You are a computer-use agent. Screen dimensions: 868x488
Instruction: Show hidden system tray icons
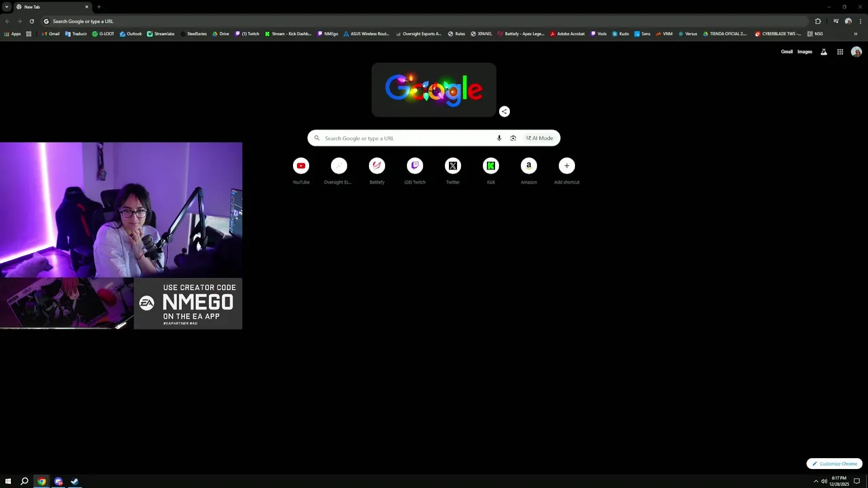pos(816,481)
